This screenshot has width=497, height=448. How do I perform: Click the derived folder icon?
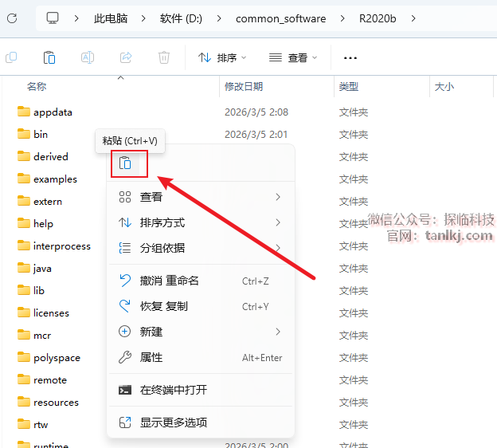(x=24, y=156)
